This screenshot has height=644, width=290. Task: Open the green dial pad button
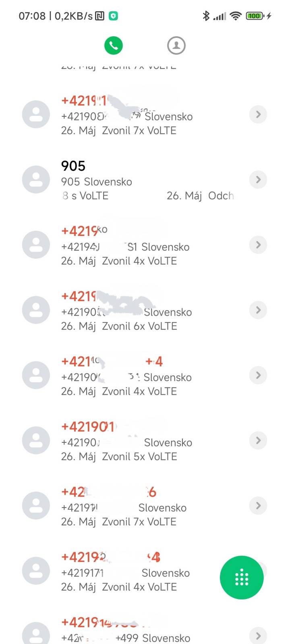coord(242,578)
